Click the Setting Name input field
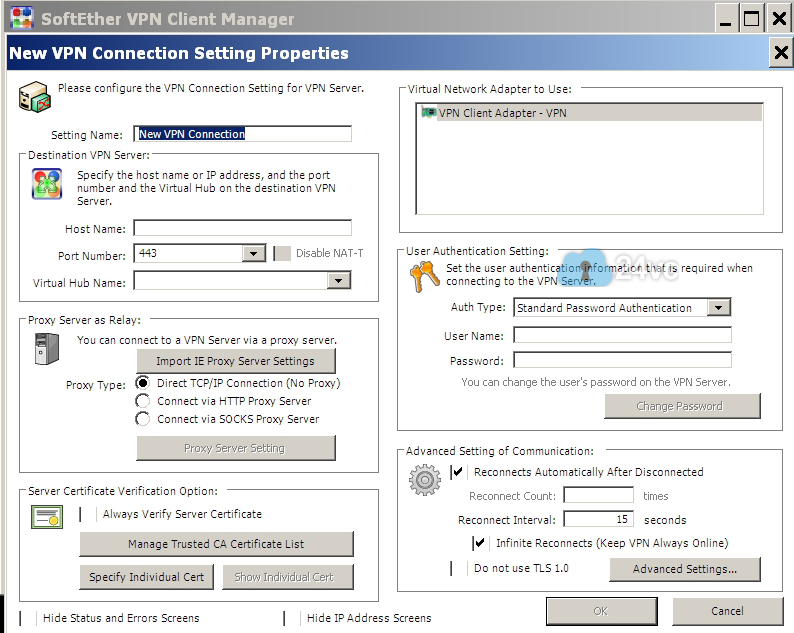Image resolution: width=794 pixels, height=633 pixels. (x=243, y=134)
